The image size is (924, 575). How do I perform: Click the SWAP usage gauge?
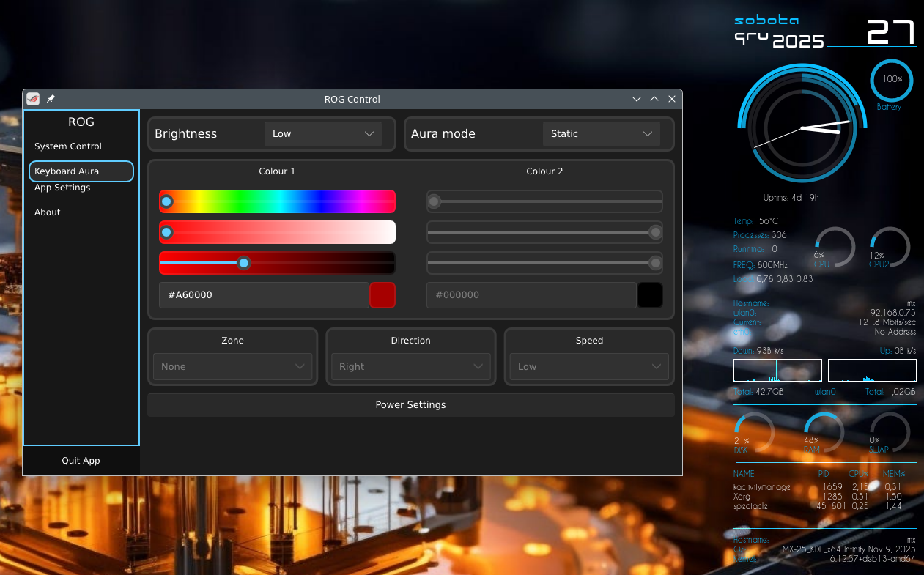point(890,433)
